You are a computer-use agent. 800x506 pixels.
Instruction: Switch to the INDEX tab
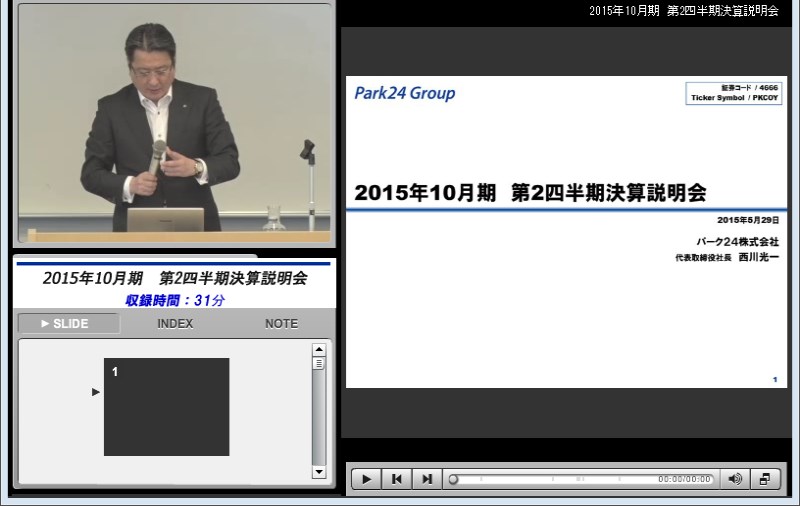click(175, 323)
